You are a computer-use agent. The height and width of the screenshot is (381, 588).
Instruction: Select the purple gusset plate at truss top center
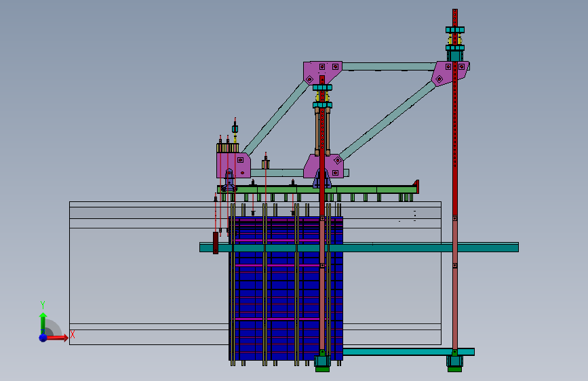point(323,73)
